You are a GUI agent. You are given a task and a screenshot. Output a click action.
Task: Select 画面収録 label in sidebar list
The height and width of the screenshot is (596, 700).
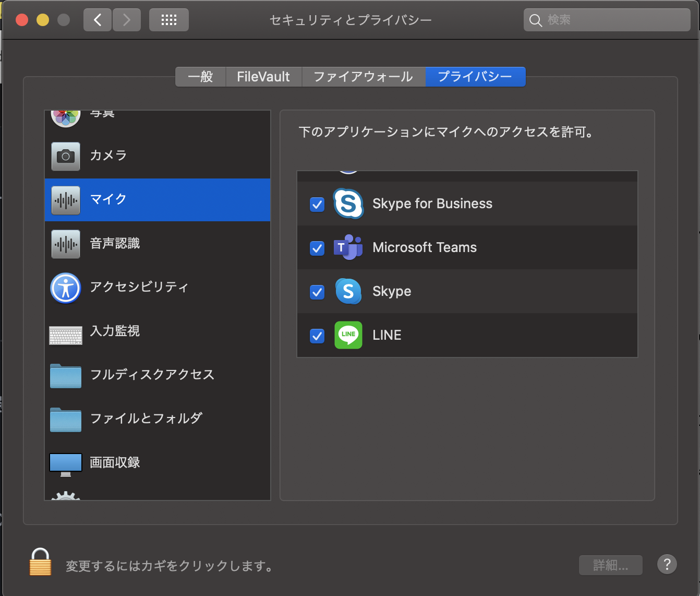pyautogui.click(x=115, y=462)
